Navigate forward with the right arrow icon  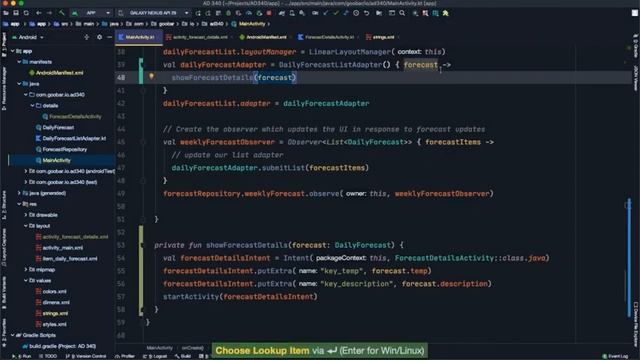(49, 13)
